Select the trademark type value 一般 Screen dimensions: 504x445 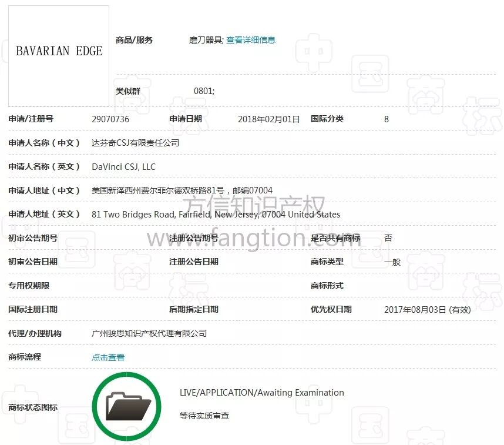click(392, 262)
